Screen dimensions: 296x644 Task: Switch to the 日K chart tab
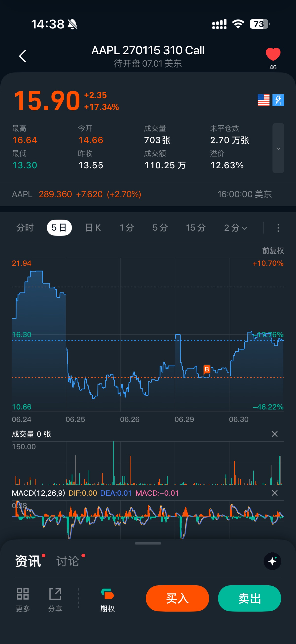pyautogui.click(x=93, y=228)
